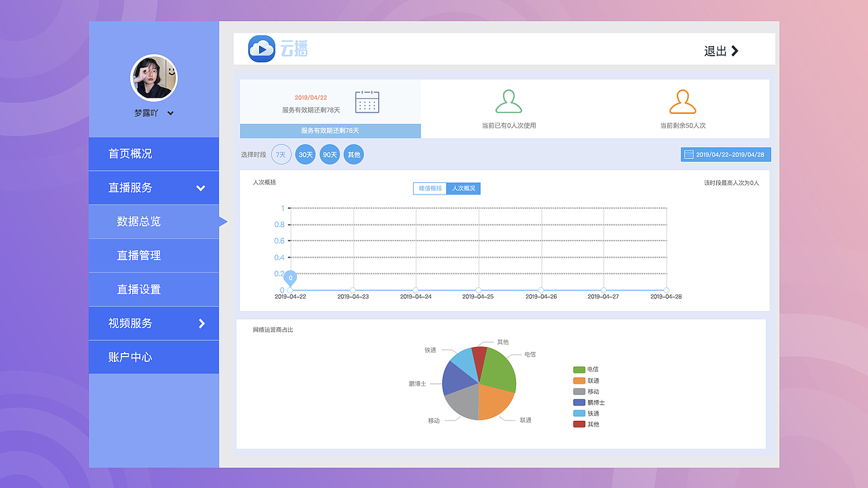
Task: Switch to 人次概况 chart tab
Action: click(464, 188)
